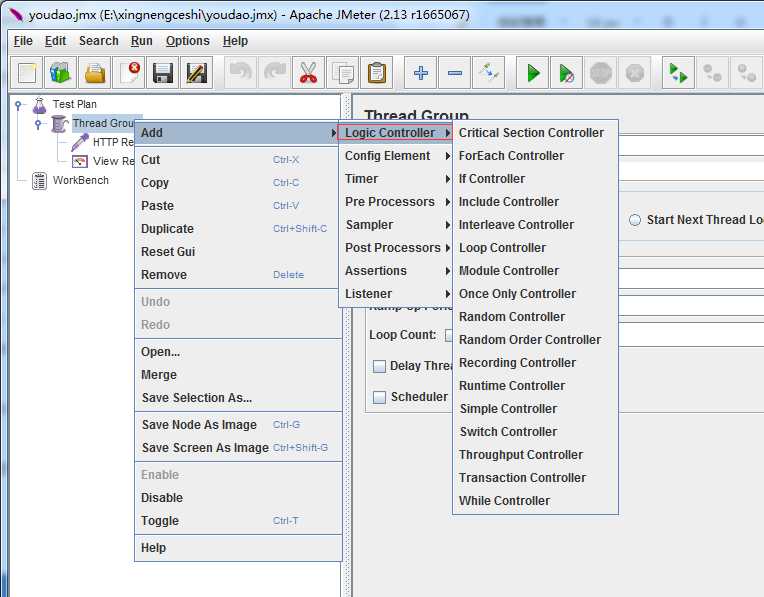The height and width of the screenshot is (597, 764).
Task: Select Start Next Thread Loop radio button
Action: pos(635,220)
